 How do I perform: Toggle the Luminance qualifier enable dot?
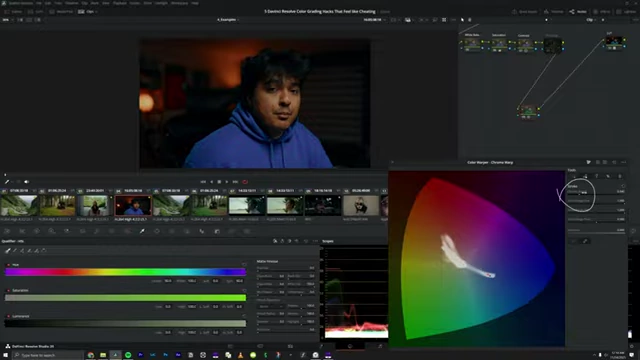9,316
